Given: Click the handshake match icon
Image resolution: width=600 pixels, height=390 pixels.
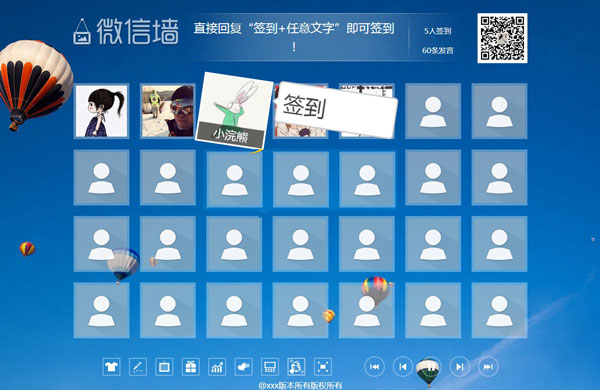Looking at the screenshot, I should 243,367.
